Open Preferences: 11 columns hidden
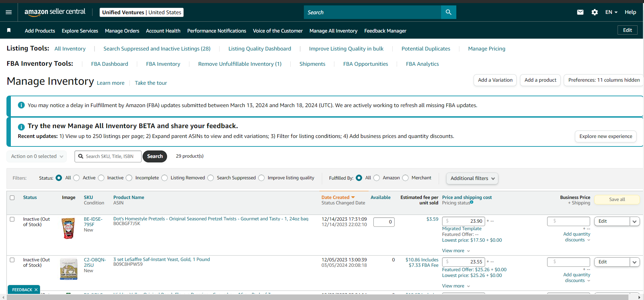Image resolution: width=644 pixels, height=300 pixels. pos(604,80)
